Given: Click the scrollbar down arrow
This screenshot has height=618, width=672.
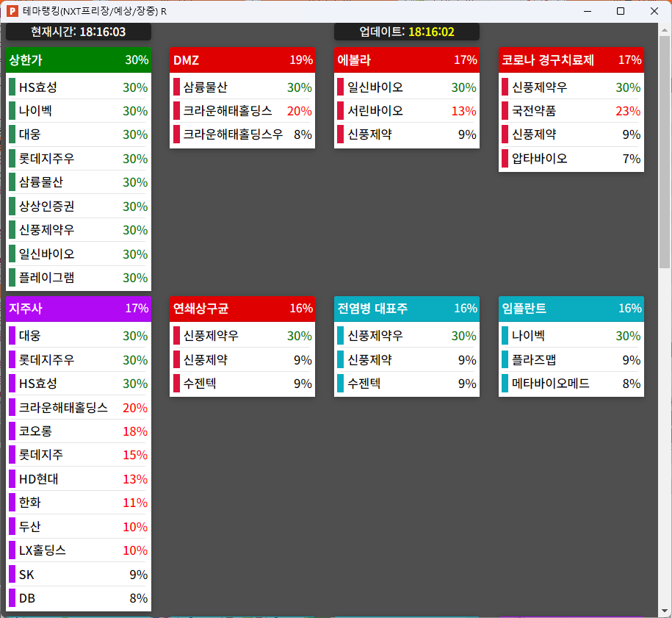Looking at the screenshot, I should 664,611.
